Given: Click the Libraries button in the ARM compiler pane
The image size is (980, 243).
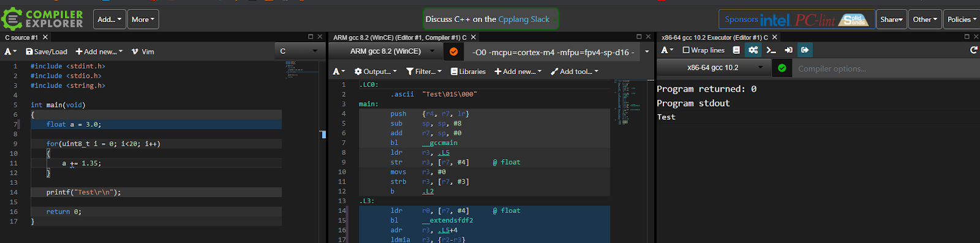Looking at the screenshot, I should [x=468, y=72].
